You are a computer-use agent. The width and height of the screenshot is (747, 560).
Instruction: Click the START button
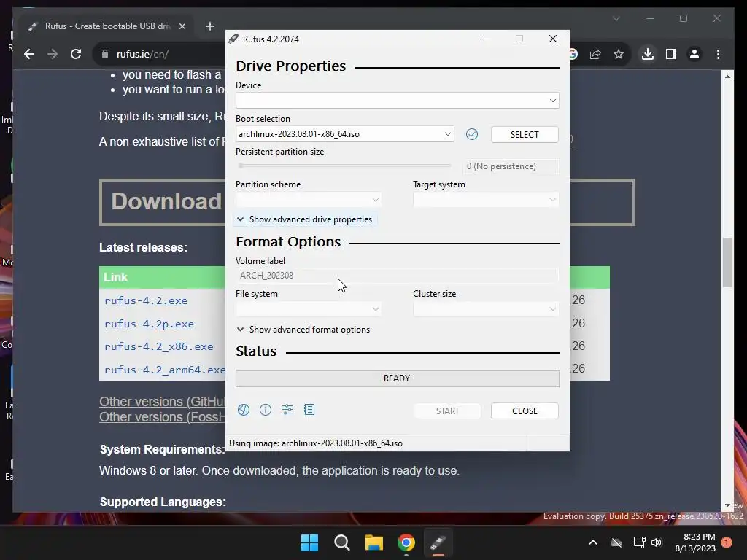point(447,411)
